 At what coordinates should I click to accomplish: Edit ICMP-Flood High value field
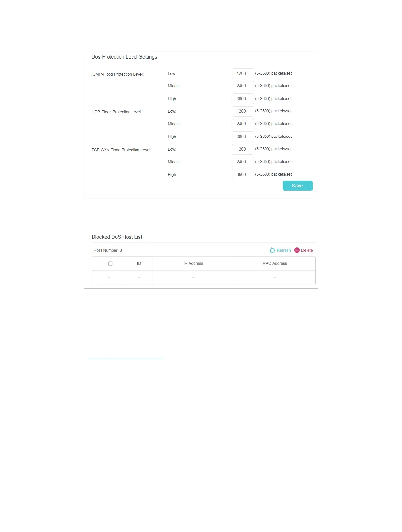(x=243, y=99)
